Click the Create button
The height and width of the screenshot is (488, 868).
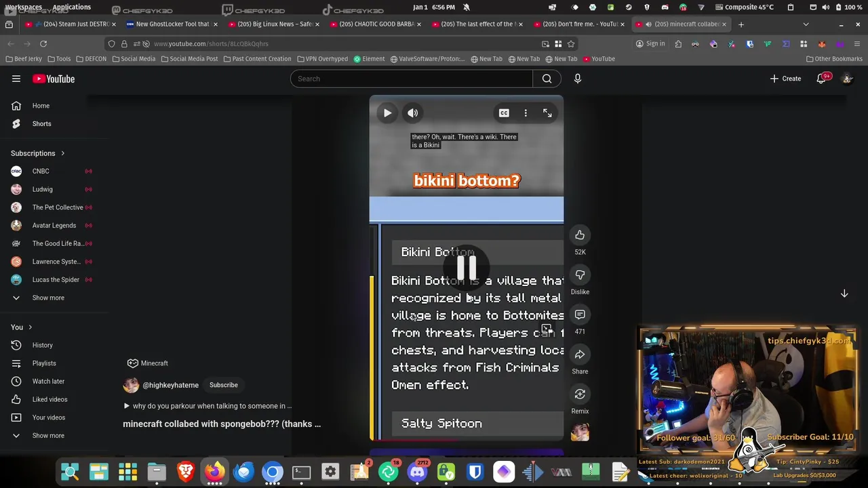click(785, 79)
